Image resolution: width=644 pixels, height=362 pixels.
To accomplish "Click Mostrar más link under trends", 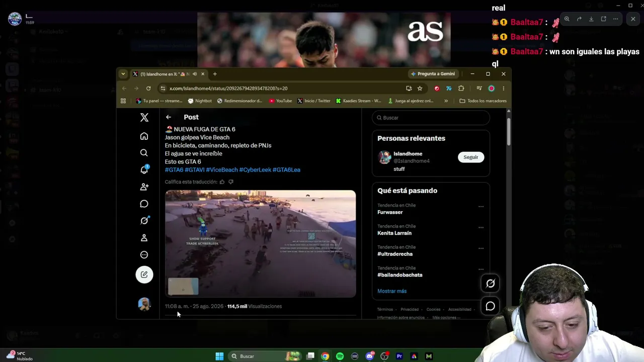I will click(392, 291).
